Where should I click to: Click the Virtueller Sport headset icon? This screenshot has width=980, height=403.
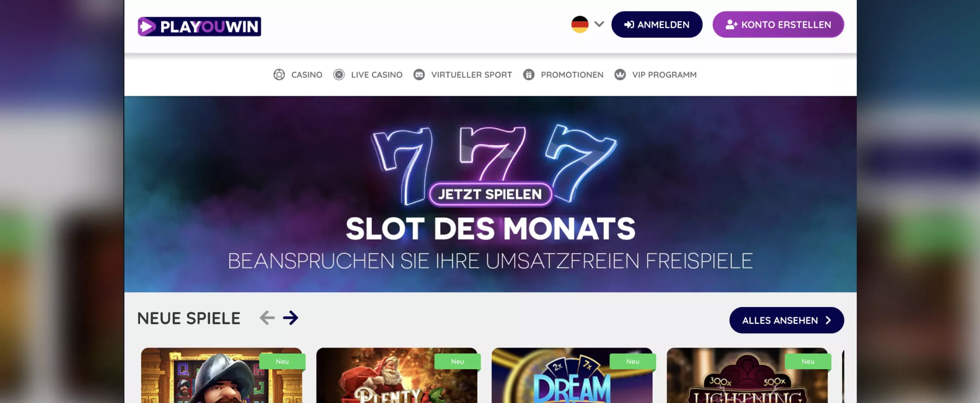(x=419, y=75)
